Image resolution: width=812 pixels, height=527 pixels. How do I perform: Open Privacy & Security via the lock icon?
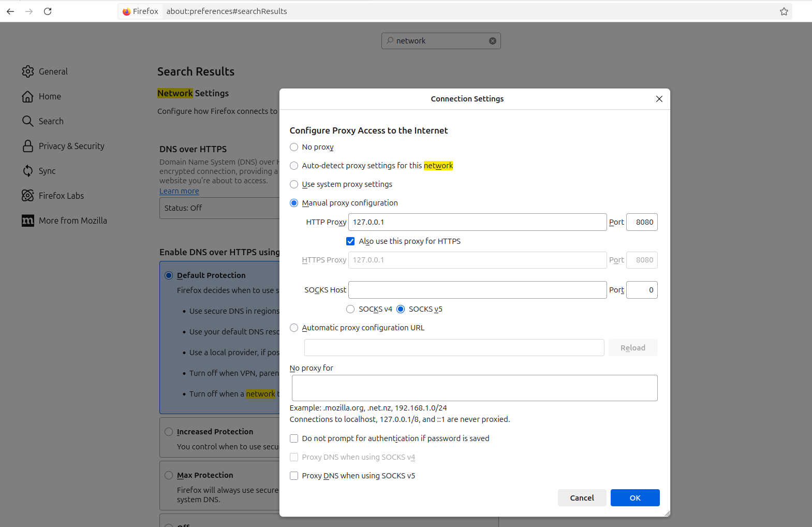[x=28, y=146]
